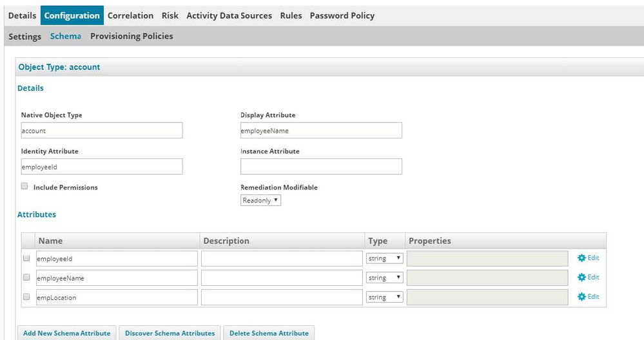Image resolution: width=644 pixels, height=340 pixels.
Task: Click the Display Attribute field
Action: tap(321, 131)
